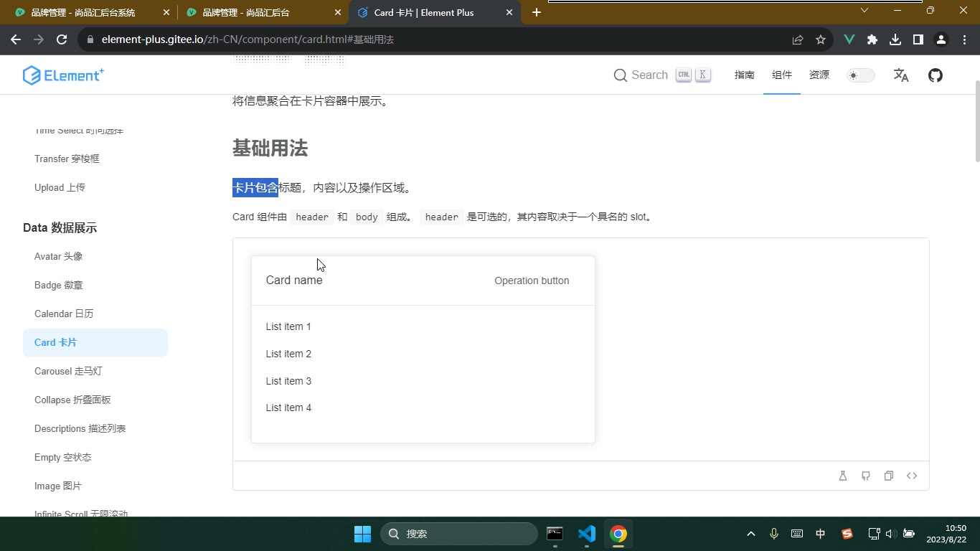Share this page from the address bar
The image size is (980, 551).
(x=798, y=39)
